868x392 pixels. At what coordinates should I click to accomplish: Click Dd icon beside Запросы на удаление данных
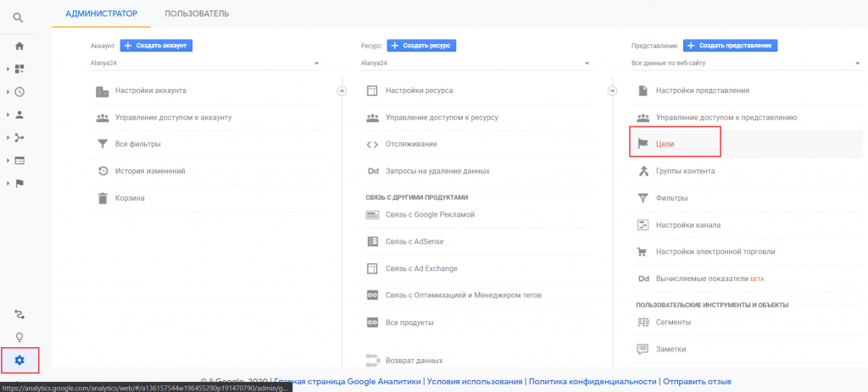tap(373, 171)
